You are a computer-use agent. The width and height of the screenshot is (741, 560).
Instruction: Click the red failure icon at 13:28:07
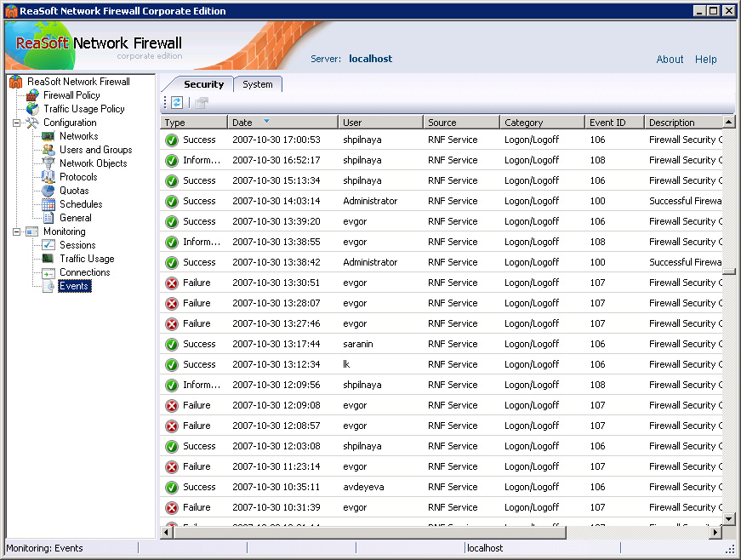pyautogui.click(x=172, y=303)
